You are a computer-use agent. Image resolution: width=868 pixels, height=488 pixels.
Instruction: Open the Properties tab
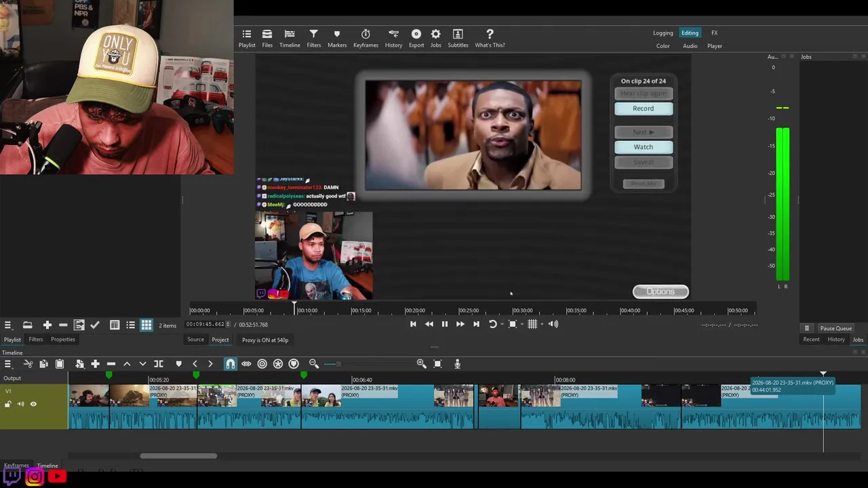pos(63,340)
